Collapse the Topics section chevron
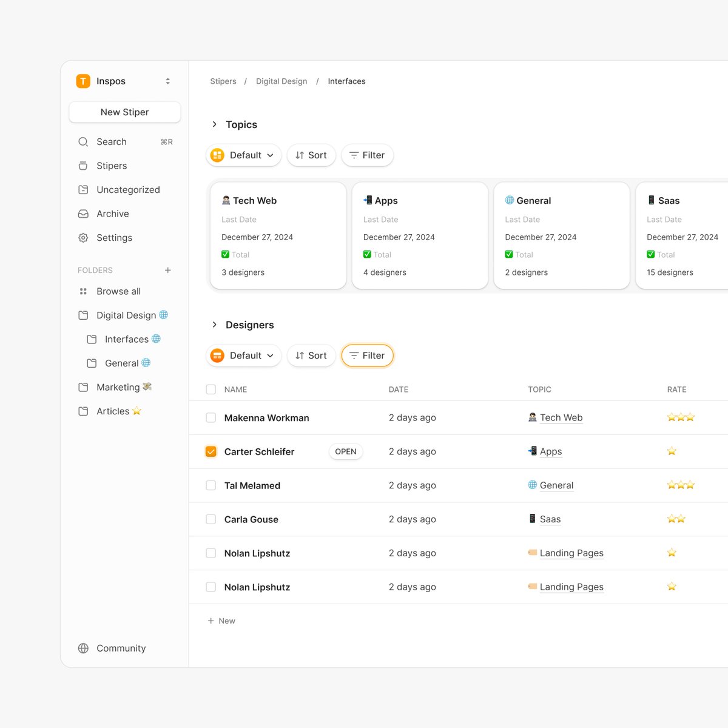This screenshot has width=728, height=728. coord(214,124)
